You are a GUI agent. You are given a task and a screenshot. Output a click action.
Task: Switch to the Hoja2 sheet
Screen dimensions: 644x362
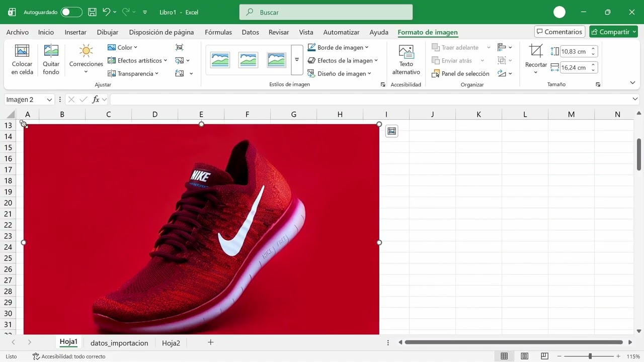coord(171,343)
